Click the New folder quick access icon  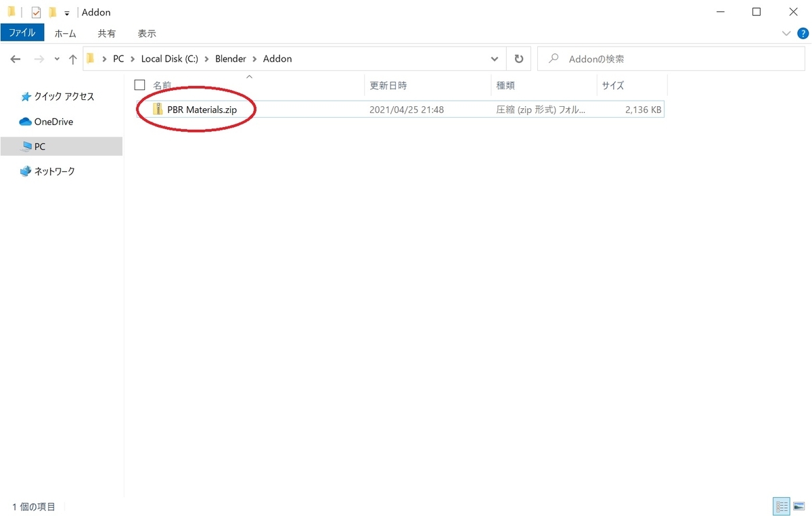[52, 12]
